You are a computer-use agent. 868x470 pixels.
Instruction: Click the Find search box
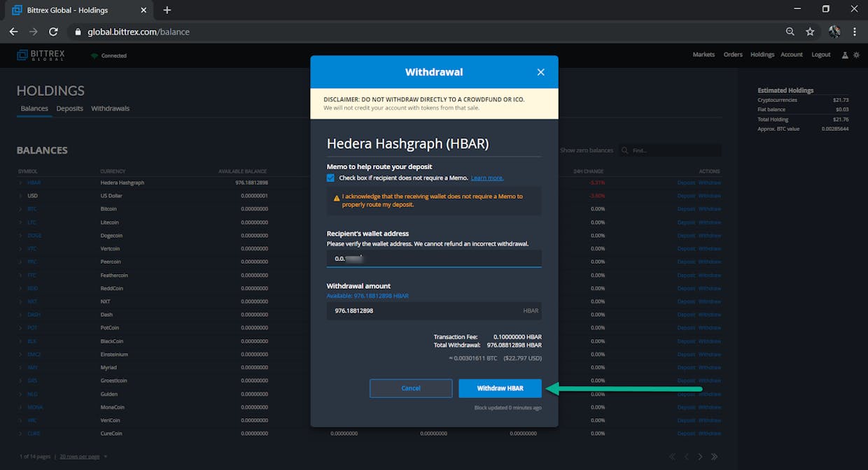670,150
